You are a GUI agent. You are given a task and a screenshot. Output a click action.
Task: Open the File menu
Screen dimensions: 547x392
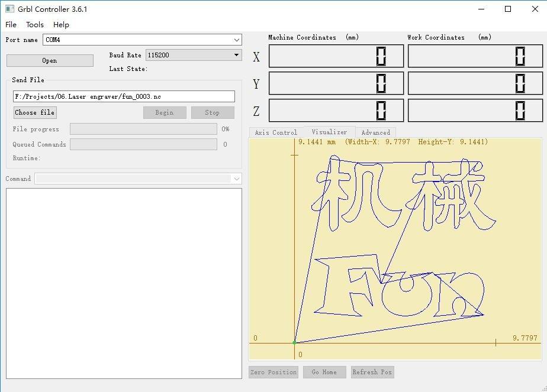(11, 25)
